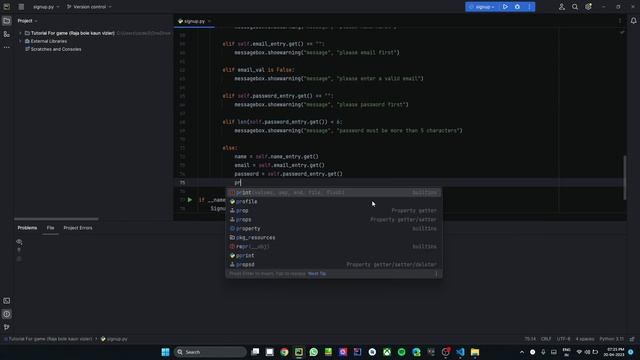Open Project view selector dropdown
Screen dimensions: 640x360
pos(27,21)
